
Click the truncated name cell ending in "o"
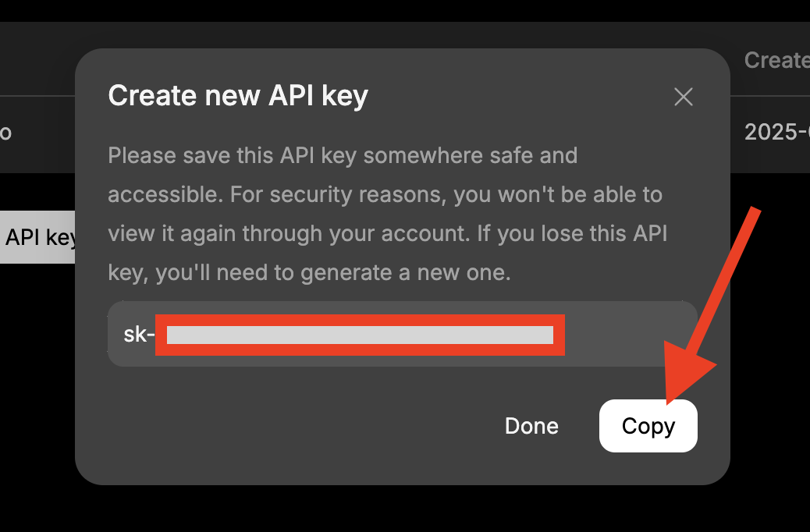point(5,133)
